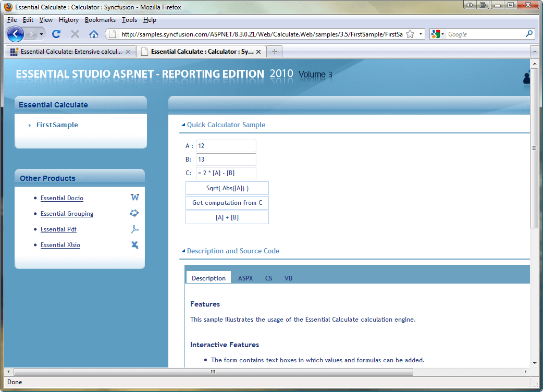Close the Essential Calculate: Extensive tab
Viewport: 543px width, 392px height.
click(128, 52)
